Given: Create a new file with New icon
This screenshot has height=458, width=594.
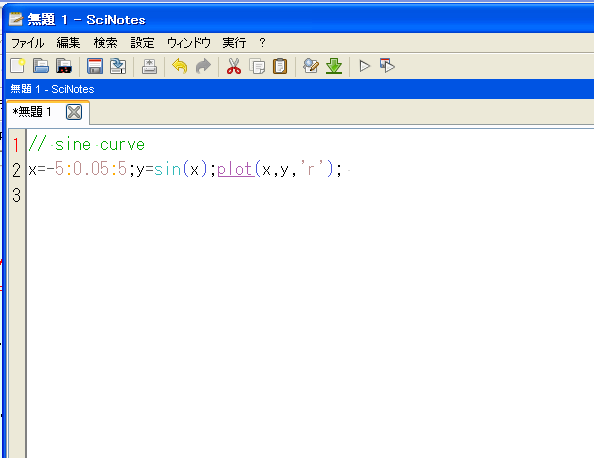Looking at the screenshot, I should click(17, 66).
